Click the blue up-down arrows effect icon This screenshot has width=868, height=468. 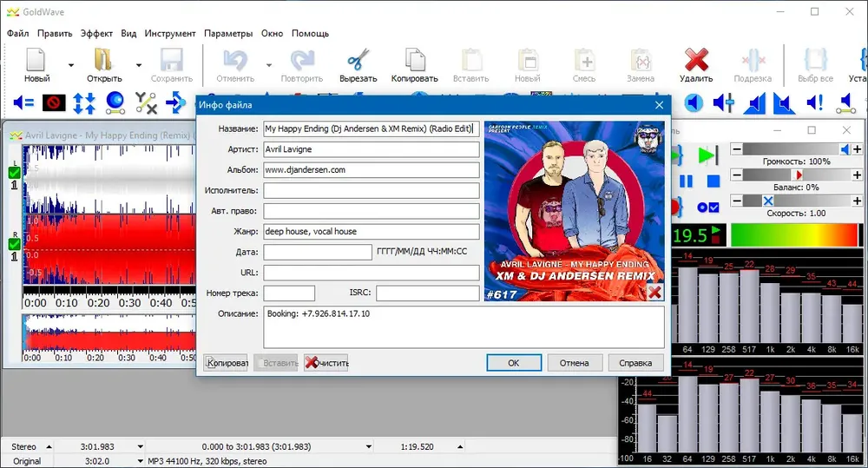[x=84, y=103]
